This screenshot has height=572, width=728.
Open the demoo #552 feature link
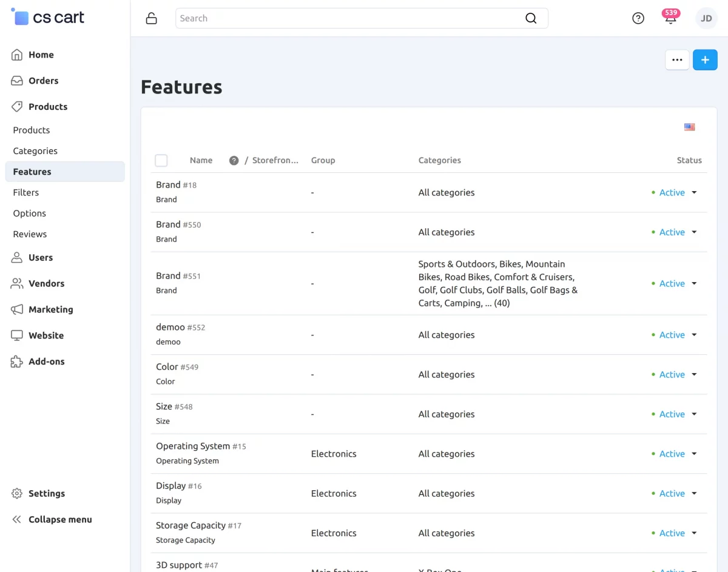pyautogui.click(x=170, y=327)
